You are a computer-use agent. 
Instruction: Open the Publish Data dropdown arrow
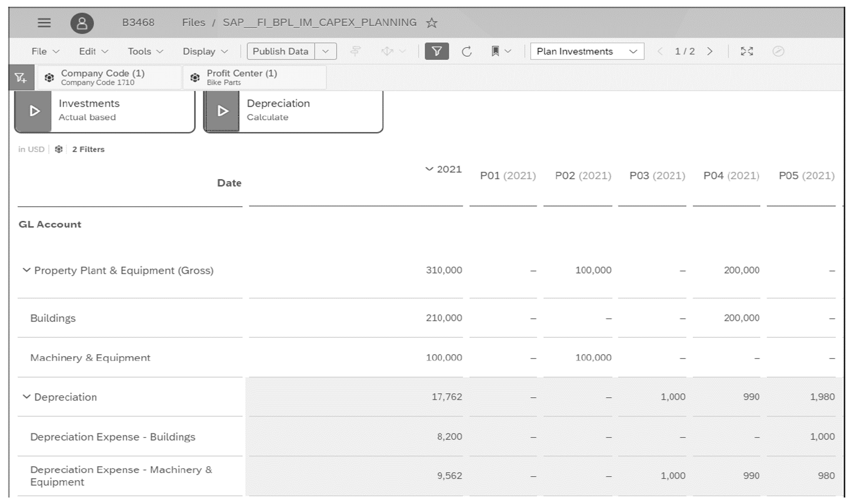point(326,51)
